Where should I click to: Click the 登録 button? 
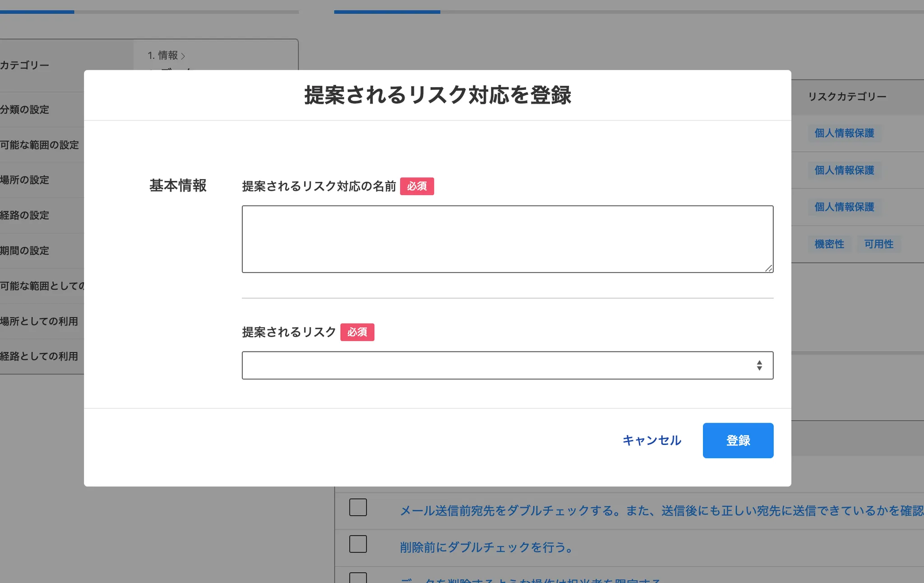[738, 440]
